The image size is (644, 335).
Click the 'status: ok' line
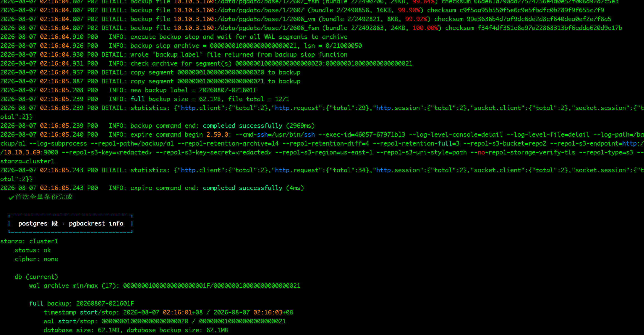pyautogui.click(x=33, y=250)
